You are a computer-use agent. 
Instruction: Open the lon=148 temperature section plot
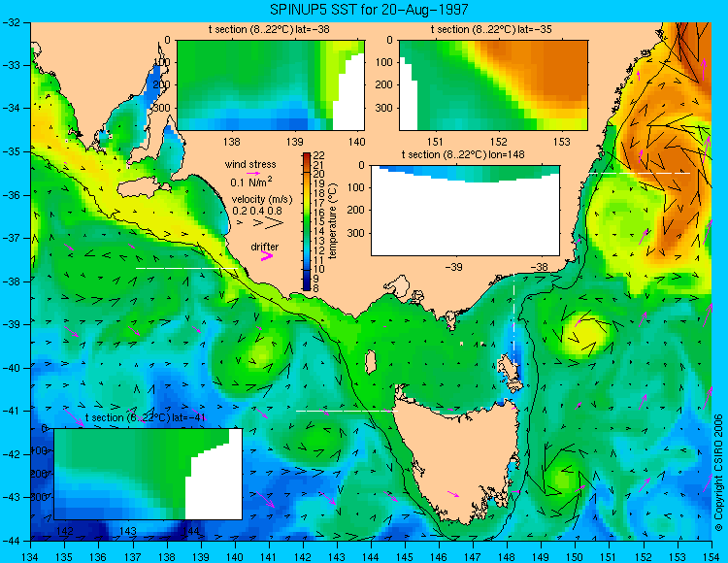coord(465,211)
